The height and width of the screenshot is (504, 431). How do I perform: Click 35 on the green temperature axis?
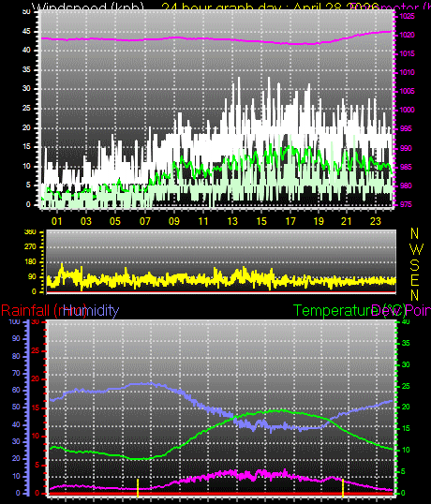(x=406, y=343)
